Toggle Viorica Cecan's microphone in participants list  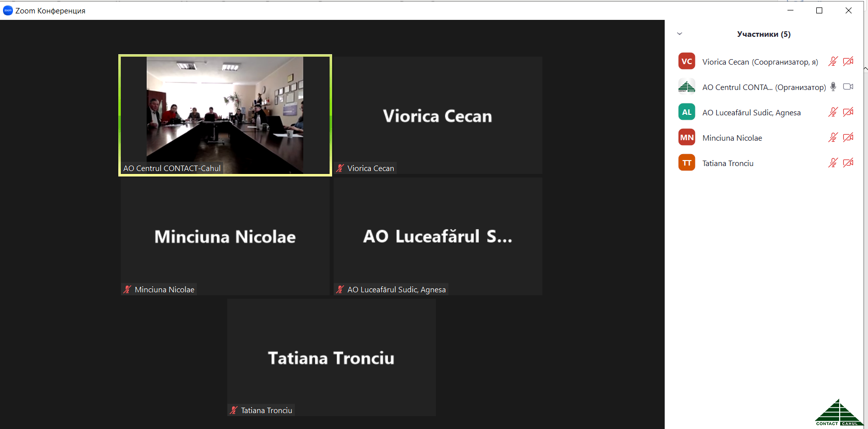[x=833, y=61]
